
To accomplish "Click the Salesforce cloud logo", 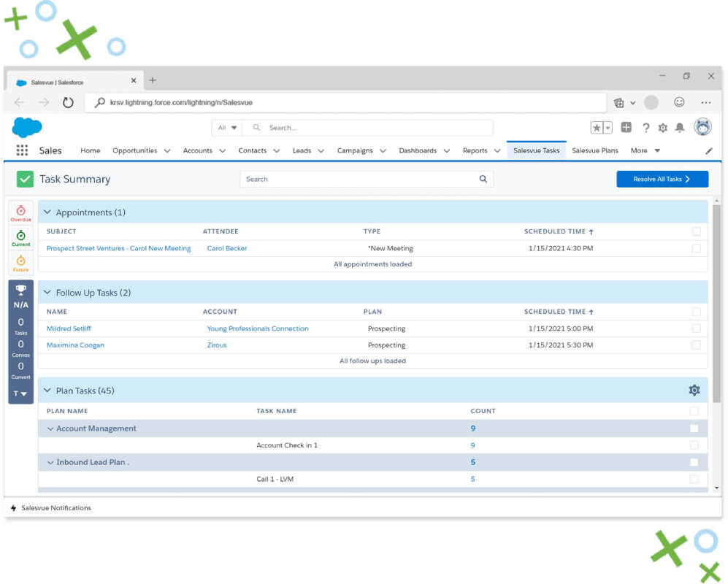I will 27,127.
